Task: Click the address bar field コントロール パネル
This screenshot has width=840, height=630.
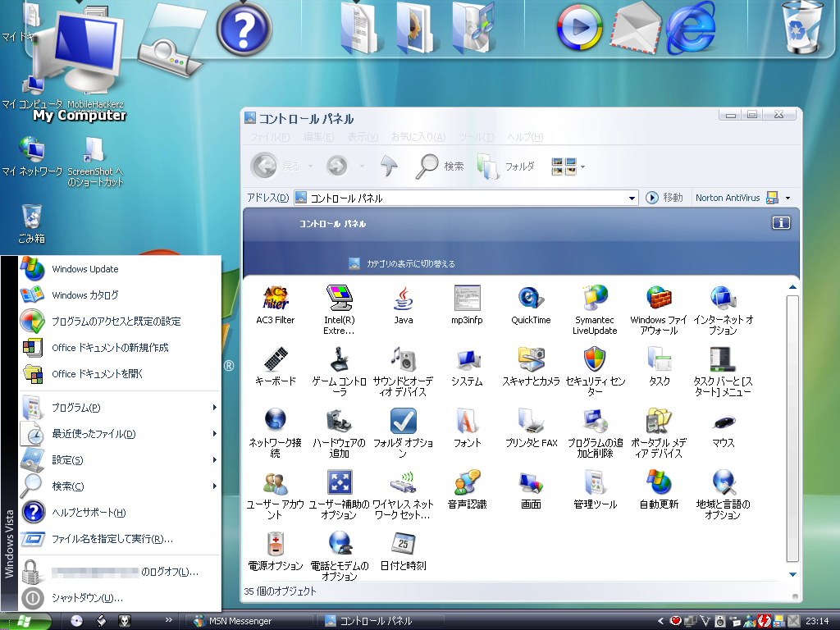Action: click(x=466, y=199)
